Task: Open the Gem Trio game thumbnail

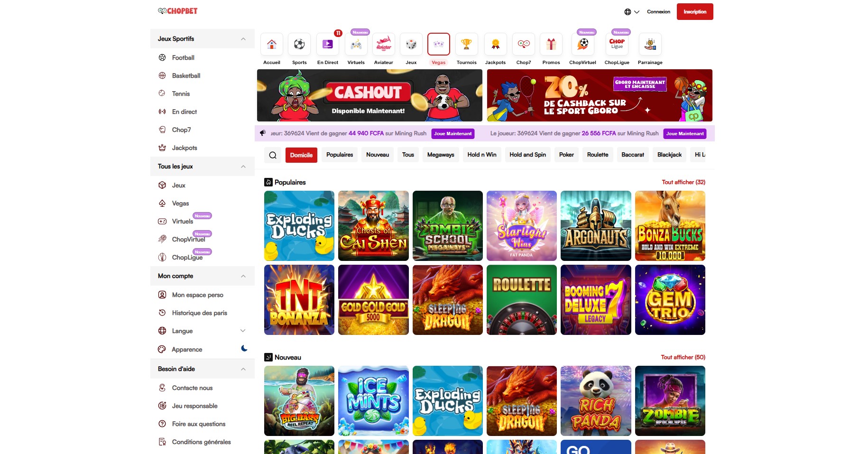Action: (x=670, y=300)
